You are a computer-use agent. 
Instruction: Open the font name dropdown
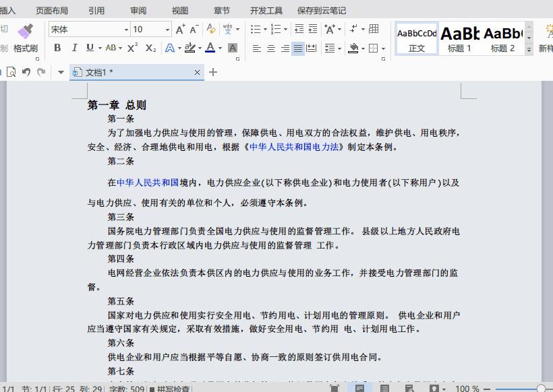pyautogui.click(x=127, y=29)
